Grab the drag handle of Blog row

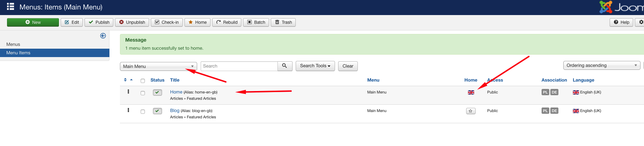128,110
